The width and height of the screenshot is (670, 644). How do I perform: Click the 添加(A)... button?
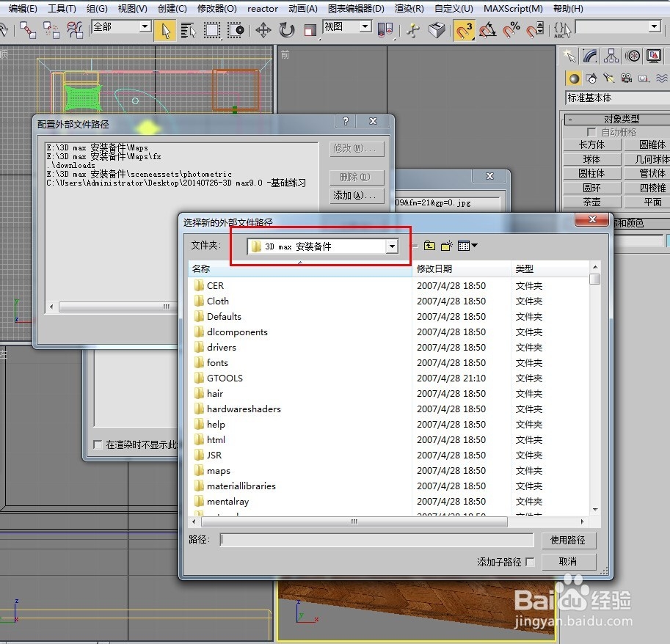(x=357, y=196)
